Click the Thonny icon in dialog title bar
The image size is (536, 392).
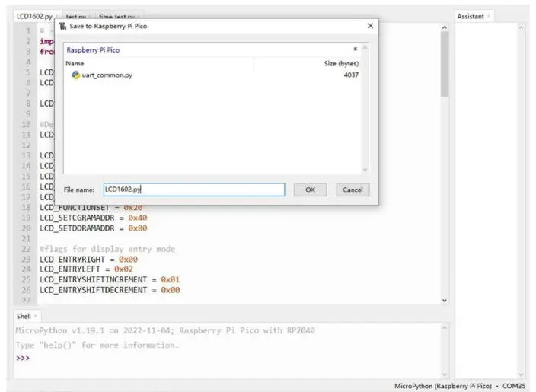click(x=62, y=26)
